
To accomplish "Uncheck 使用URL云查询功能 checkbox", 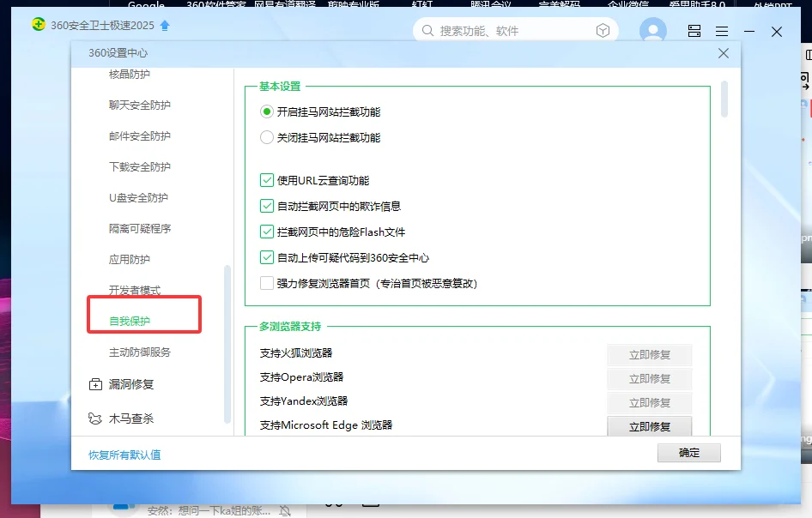I will click(x=267, y=180).
